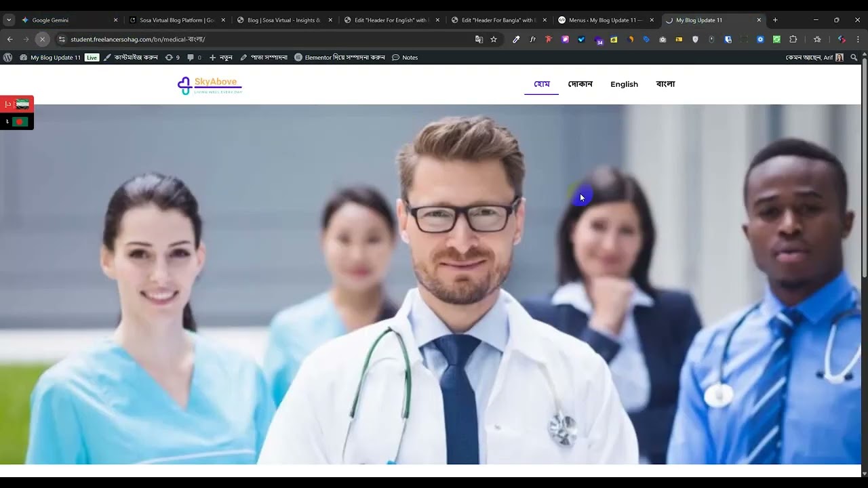
Task: Switch to Edit Header For Bangla tab
Action: (498, 20)
